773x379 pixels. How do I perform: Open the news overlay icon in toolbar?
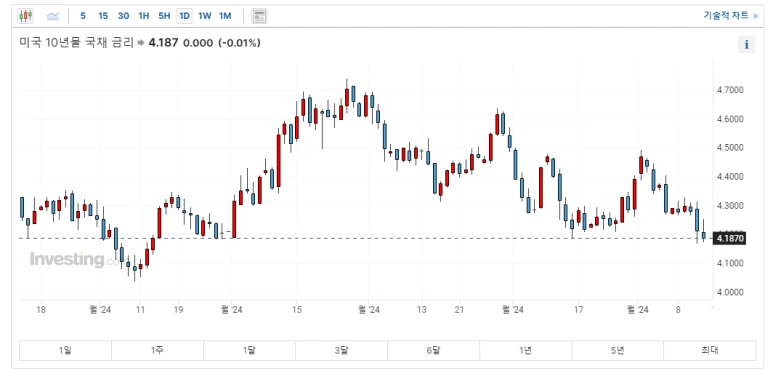pos(259,16)
